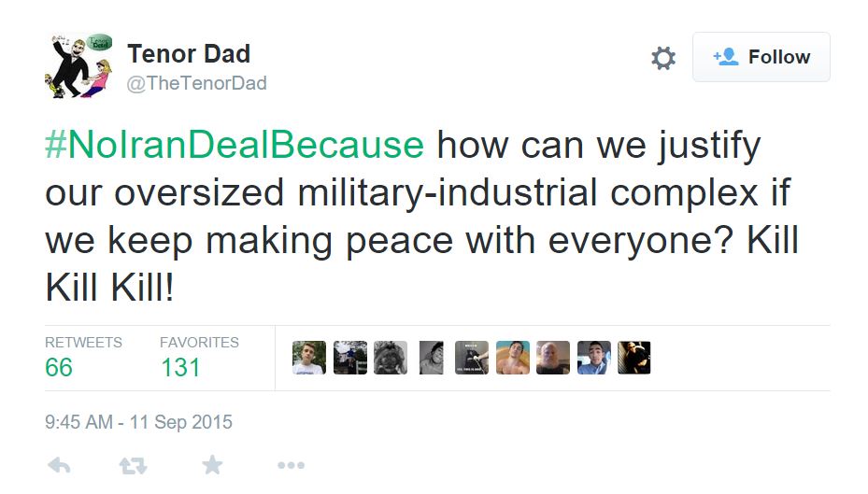Open the #NoIranDealBecause hashtag
Viewport: 868px width, 494px height.
point(235,146)
